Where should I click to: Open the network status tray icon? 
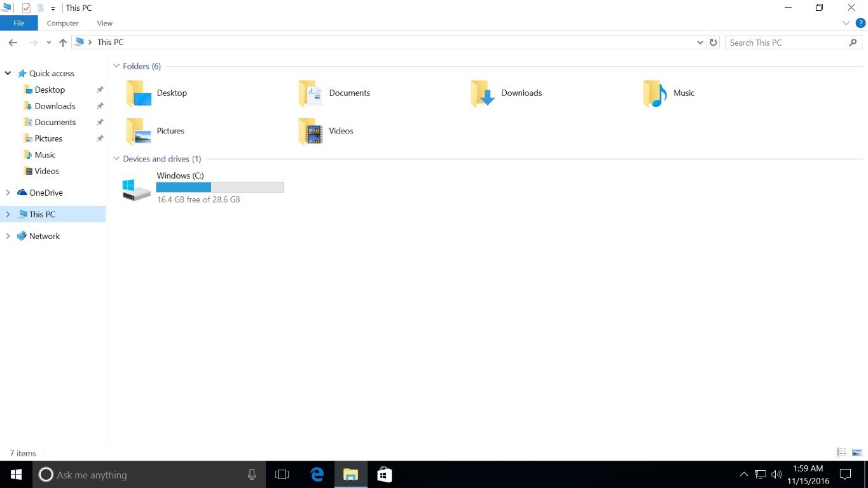tap(760, 475)
